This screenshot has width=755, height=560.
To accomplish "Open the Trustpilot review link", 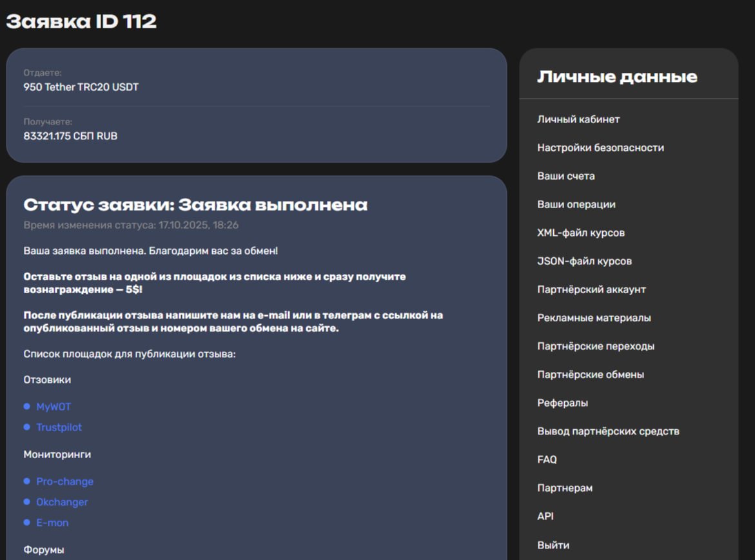I will tap(59, 427).
